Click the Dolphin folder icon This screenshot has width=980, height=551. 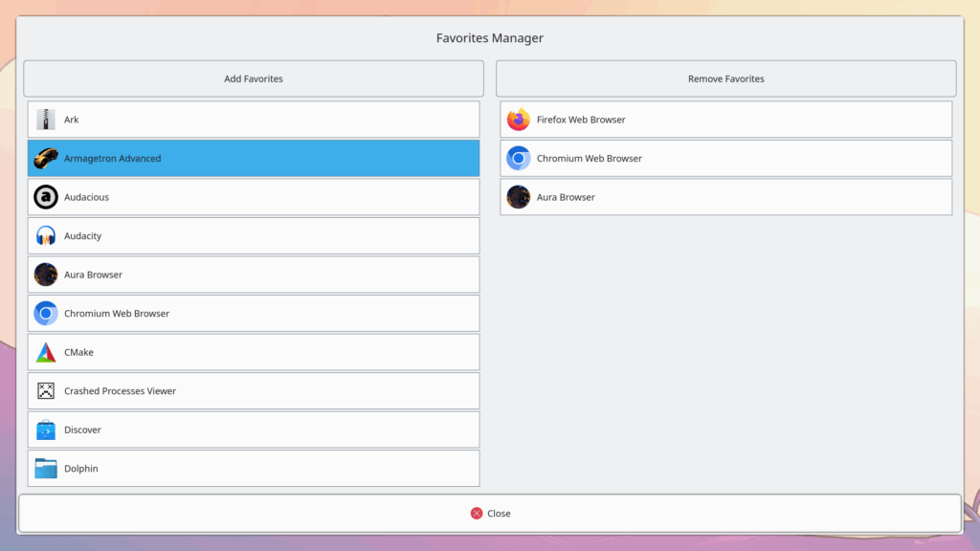pos(46,468)
